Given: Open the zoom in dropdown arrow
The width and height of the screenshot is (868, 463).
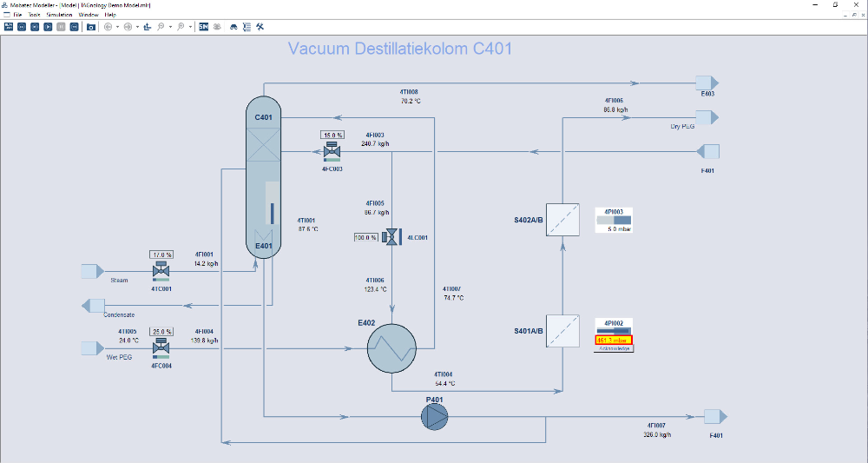Looking at the screenshot, I should 190,27.
